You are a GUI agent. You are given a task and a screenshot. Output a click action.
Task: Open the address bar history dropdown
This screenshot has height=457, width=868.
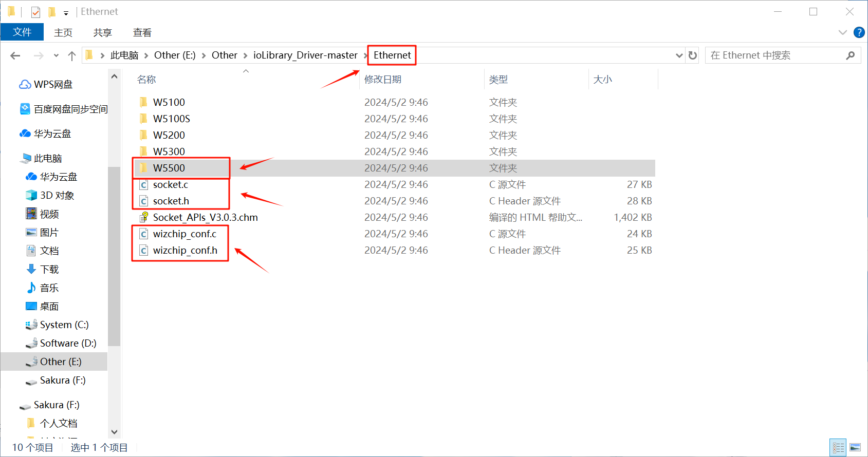(x=679, y=55)
